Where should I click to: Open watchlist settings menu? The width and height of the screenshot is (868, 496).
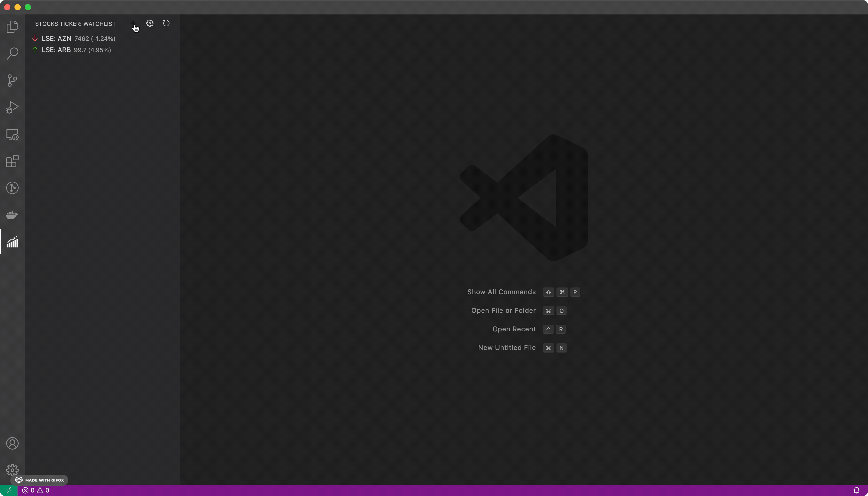pyautogui.click(x=150, y=24)
